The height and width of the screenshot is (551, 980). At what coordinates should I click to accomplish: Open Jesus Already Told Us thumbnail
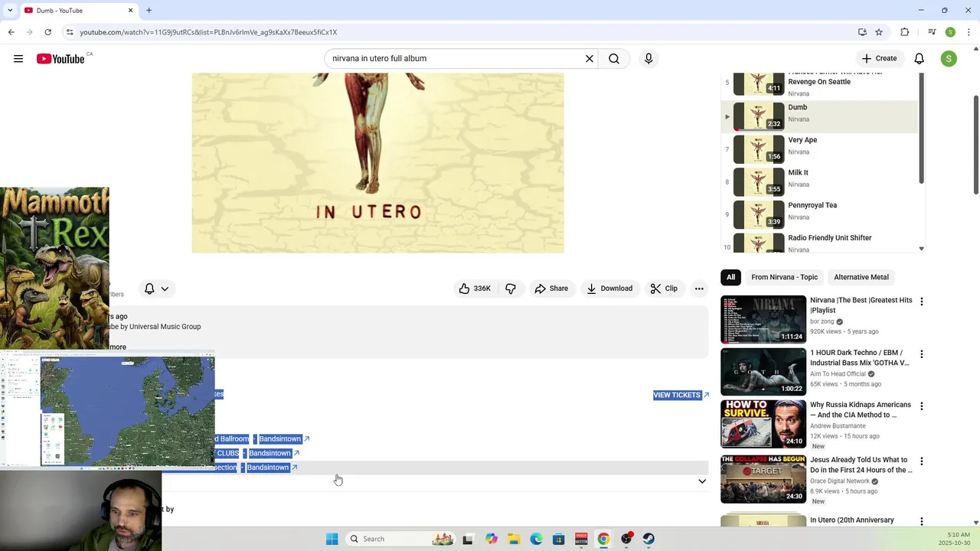(763, 480)
